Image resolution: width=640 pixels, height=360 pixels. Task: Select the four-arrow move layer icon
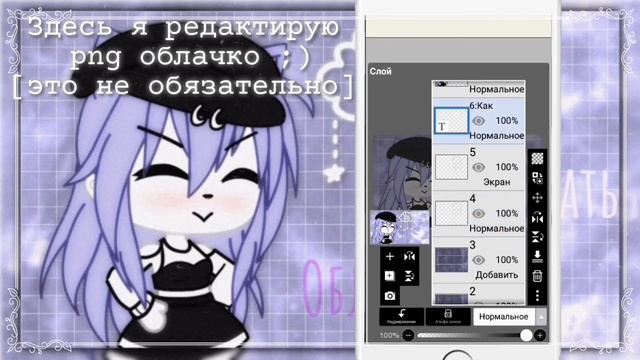click(537, 198)
